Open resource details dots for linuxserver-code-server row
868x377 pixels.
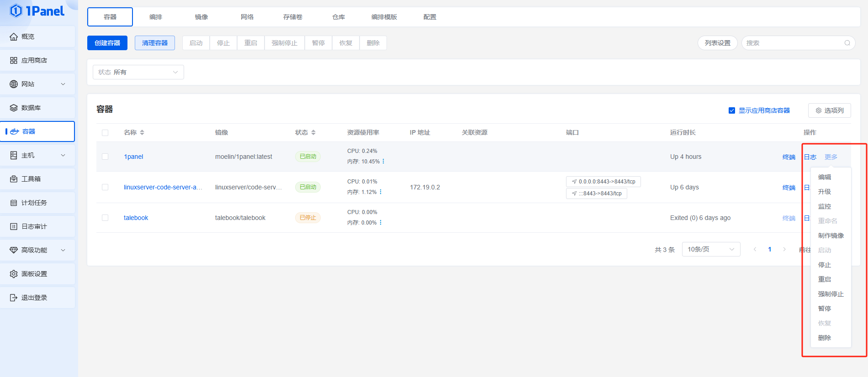(x=381, y=192)
